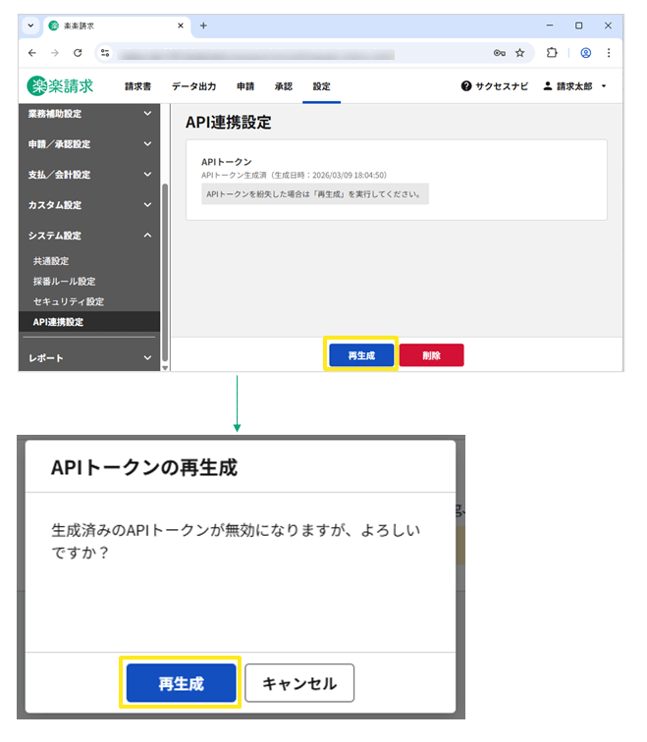
Task: Click the APIトークン生成済 timestamp text
Action: (x=294, y=175)
